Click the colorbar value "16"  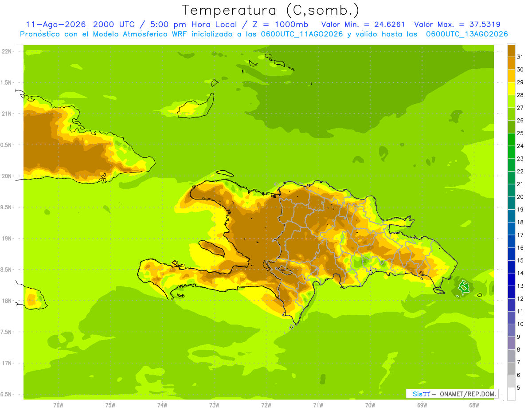pos(520,248)
